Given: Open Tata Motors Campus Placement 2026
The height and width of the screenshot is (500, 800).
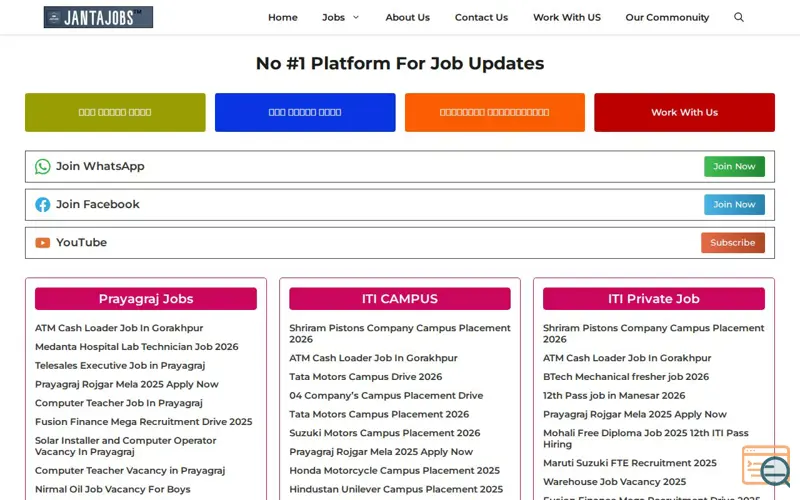Looking at the screenshot, I should pos(379,414).
